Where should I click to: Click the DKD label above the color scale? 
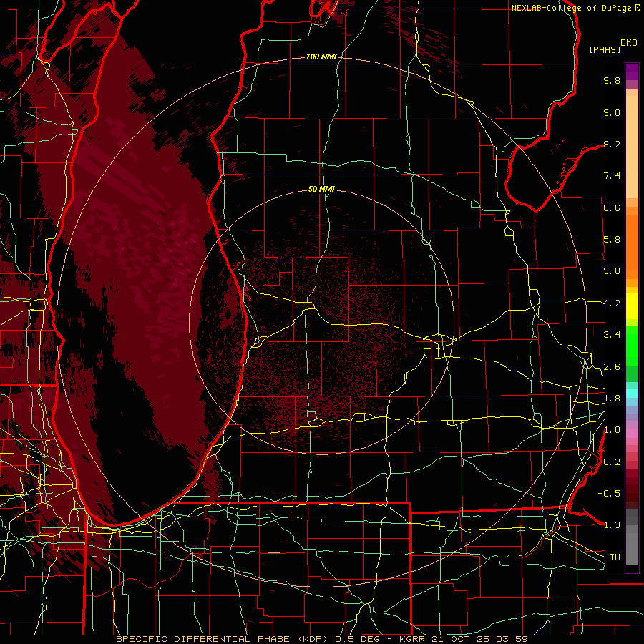pos(629,43)
